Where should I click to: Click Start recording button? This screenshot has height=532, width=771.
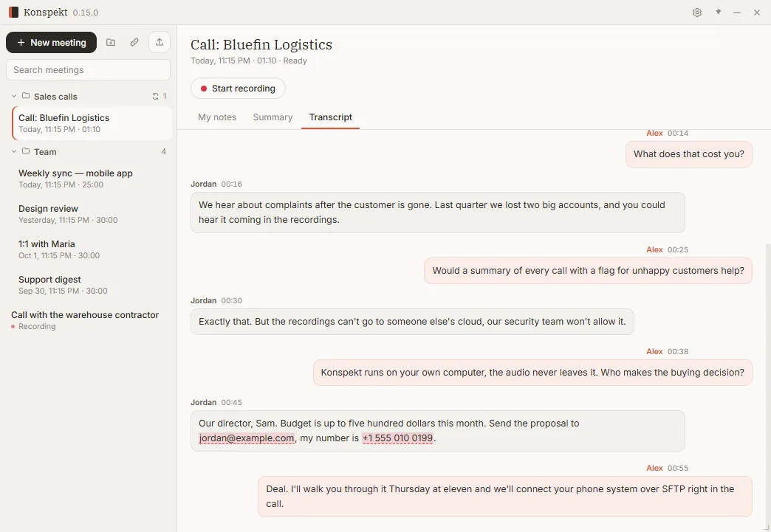click(238, 89)
